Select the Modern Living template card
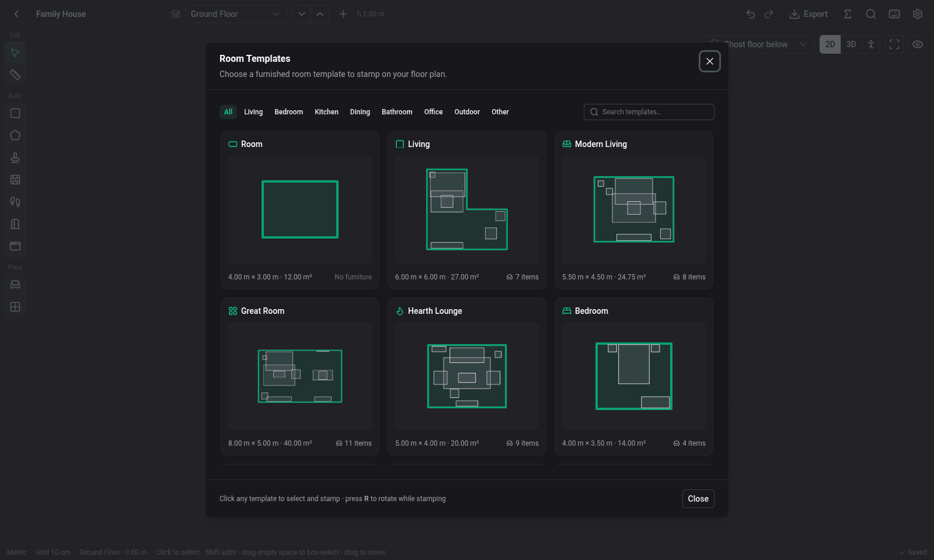The image size is (934, 560). (x=634, y=210)
